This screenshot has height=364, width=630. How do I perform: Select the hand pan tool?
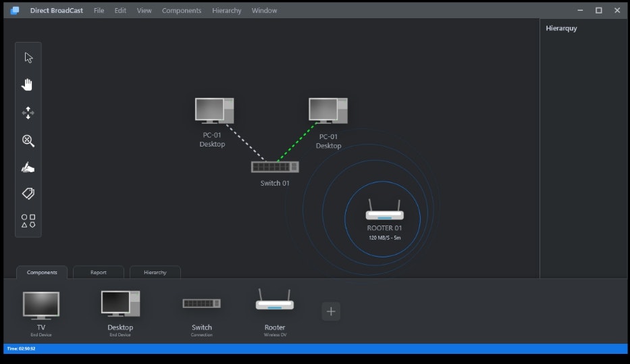click(27, 85)
